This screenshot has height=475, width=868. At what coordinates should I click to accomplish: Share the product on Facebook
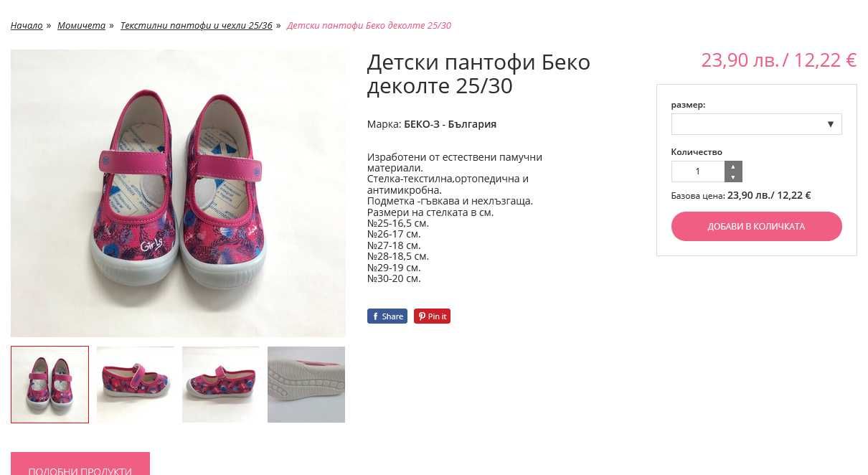[387, 316]
